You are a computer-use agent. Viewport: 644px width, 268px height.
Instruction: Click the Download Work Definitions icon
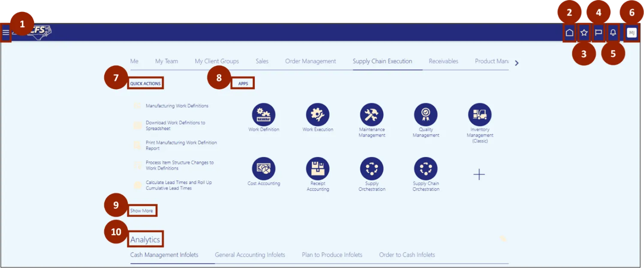tap(137, 125)
